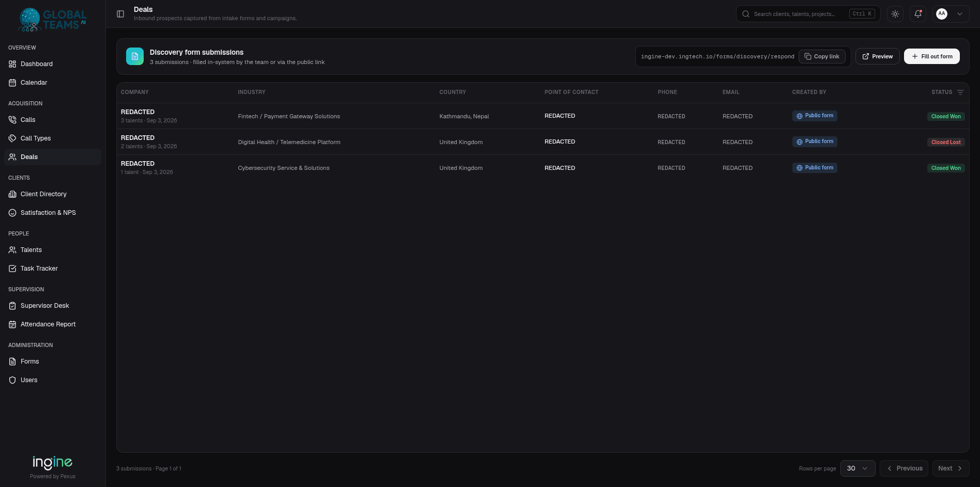Screen dimensions: 980x487
Task: Open Client Directory page
Action: click(x=52, y=194)
